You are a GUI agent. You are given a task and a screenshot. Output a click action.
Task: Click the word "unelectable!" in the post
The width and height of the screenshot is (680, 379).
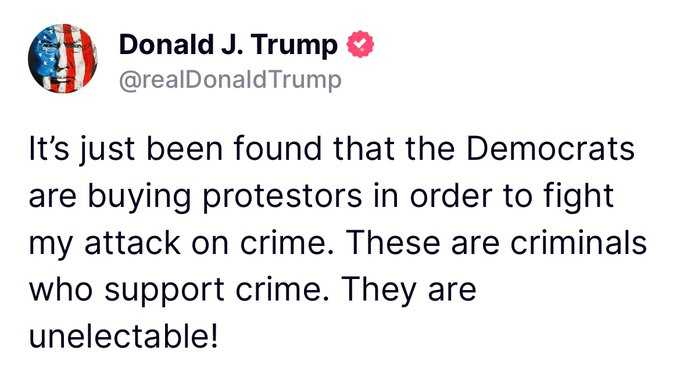pos(123,337)
